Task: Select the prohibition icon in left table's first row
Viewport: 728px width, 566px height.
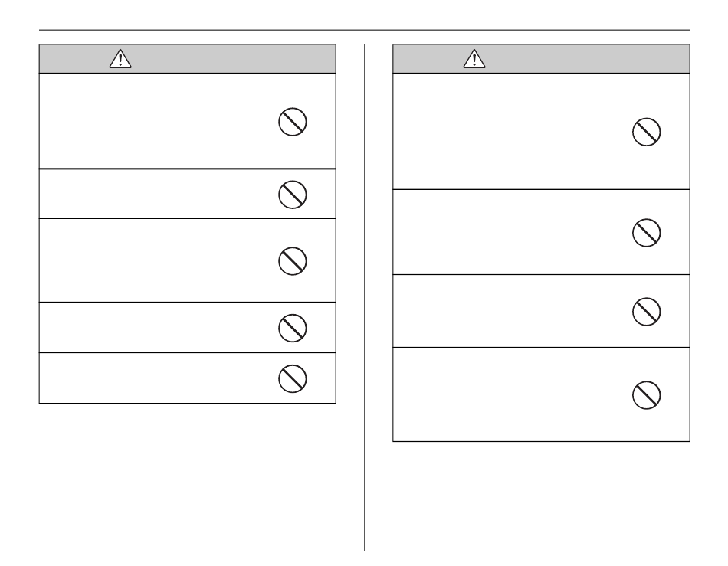Action: [x=293, y=122]
